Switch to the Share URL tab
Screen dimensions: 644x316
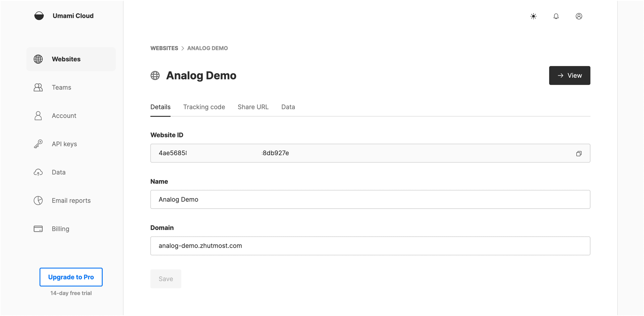tap(253, 107)
